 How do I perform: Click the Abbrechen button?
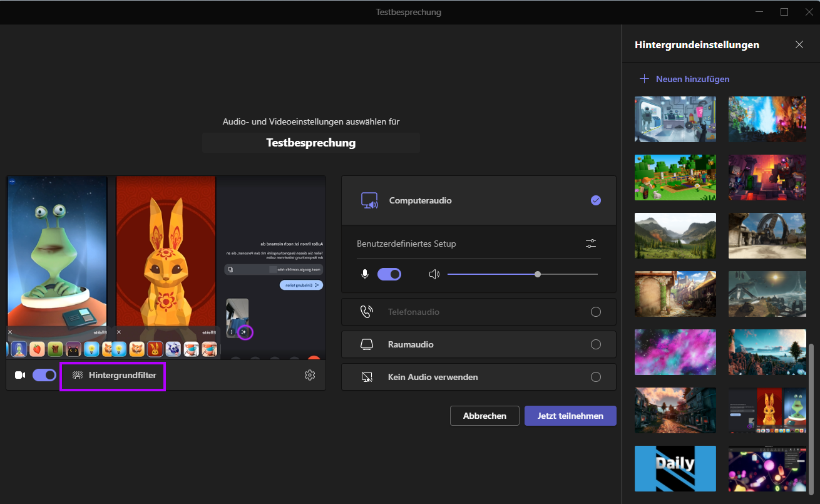(x=484, y=416)
